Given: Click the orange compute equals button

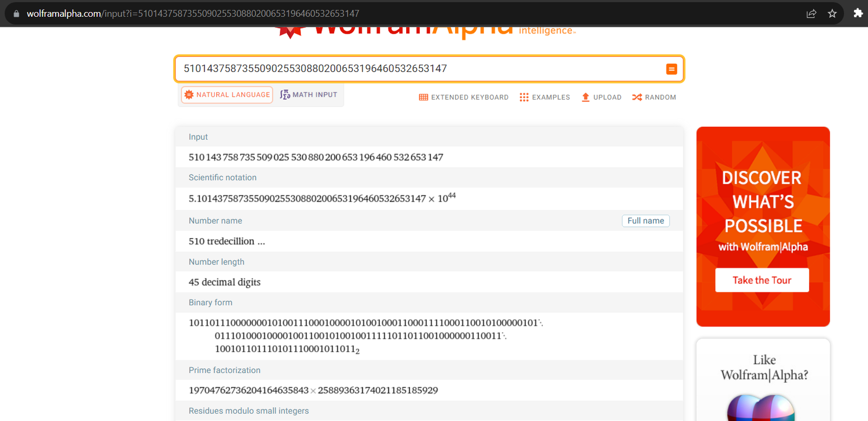Looking at the screenshot, I should pyautogui.click(x=671, y=69).
